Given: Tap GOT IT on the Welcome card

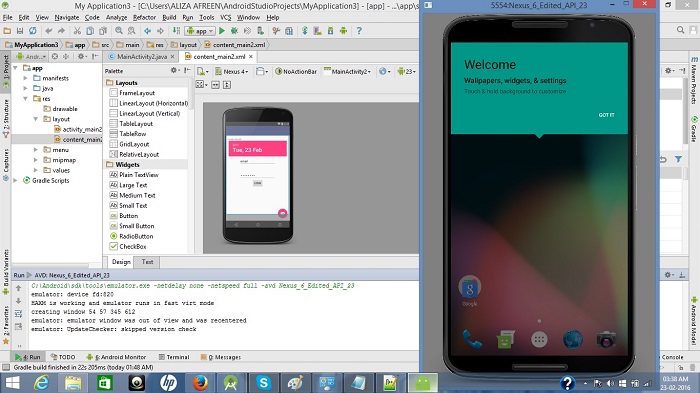Looking at the screenshot, I should pos(606,115).
